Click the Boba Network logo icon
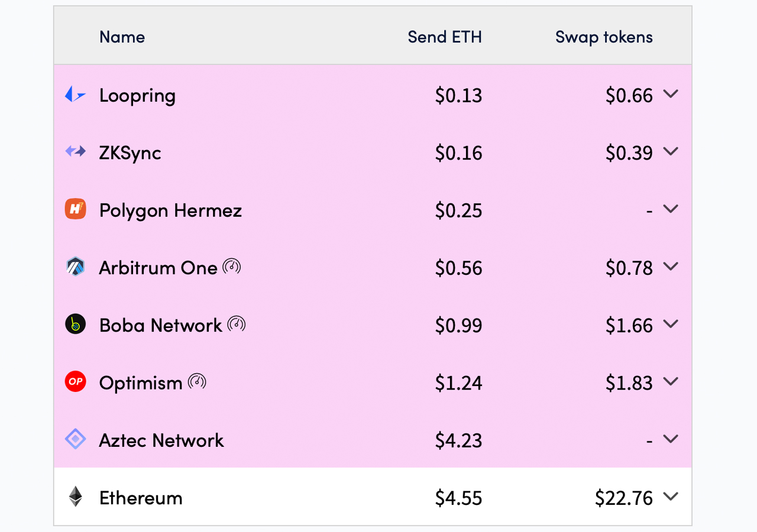The height and width of the screenshot is (532, 757). 75,323
